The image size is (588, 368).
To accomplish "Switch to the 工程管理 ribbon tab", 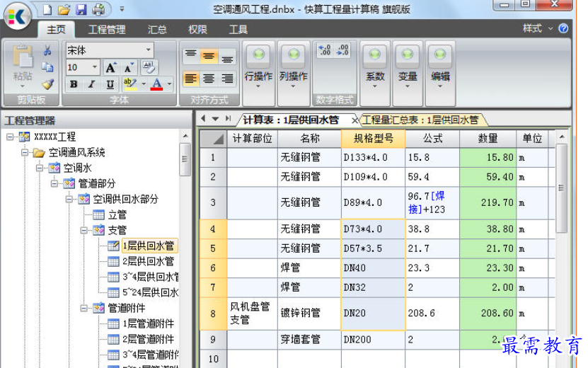I will click(x=107, y=29).
